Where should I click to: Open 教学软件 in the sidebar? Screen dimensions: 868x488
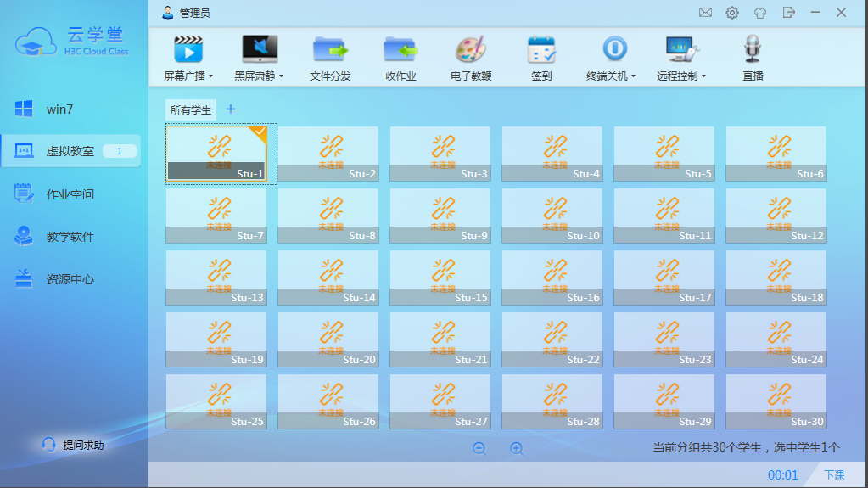pos(71,237)
